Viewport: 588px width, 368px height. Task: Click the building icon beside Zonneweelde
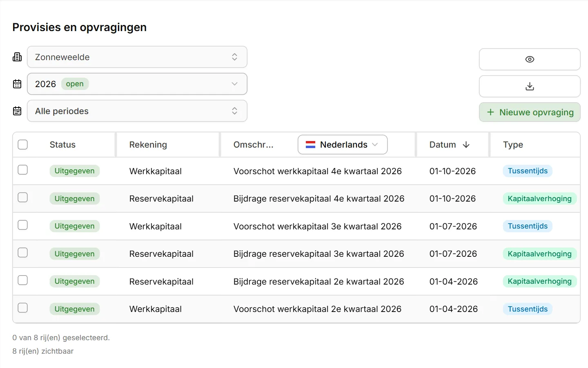[17, 57]
